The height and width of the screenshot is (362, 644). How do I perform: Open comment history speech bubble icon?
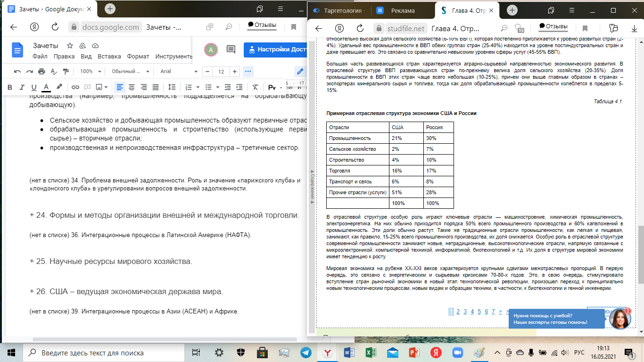[231, 49]
